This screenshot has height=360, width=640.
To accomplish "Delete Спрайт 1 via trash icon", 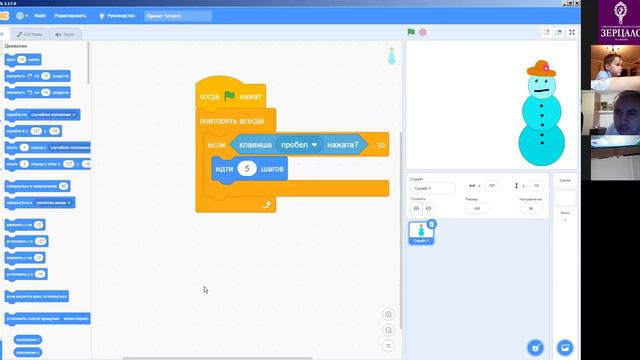I will [431, 224].
